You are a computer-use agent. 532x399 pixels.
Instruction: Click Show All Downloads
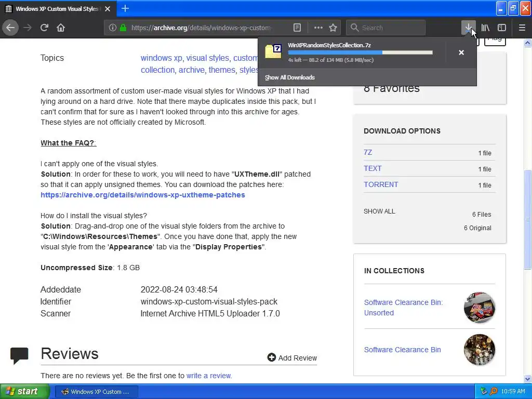point(290,77)
